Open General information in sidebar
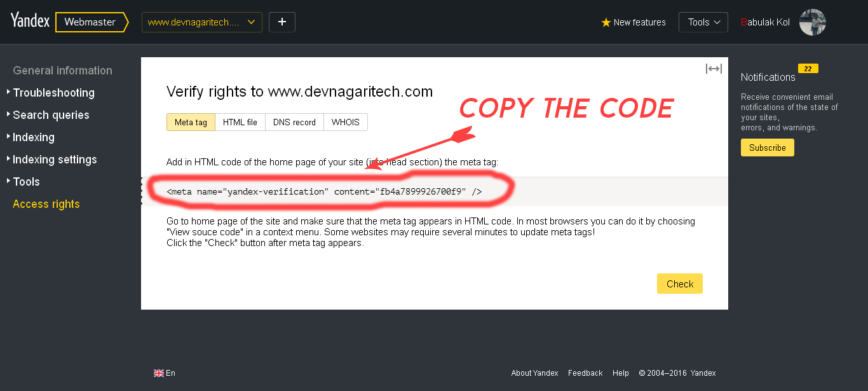Image resolution: width=868 pixels, height=391 pixels. point(62,71)
